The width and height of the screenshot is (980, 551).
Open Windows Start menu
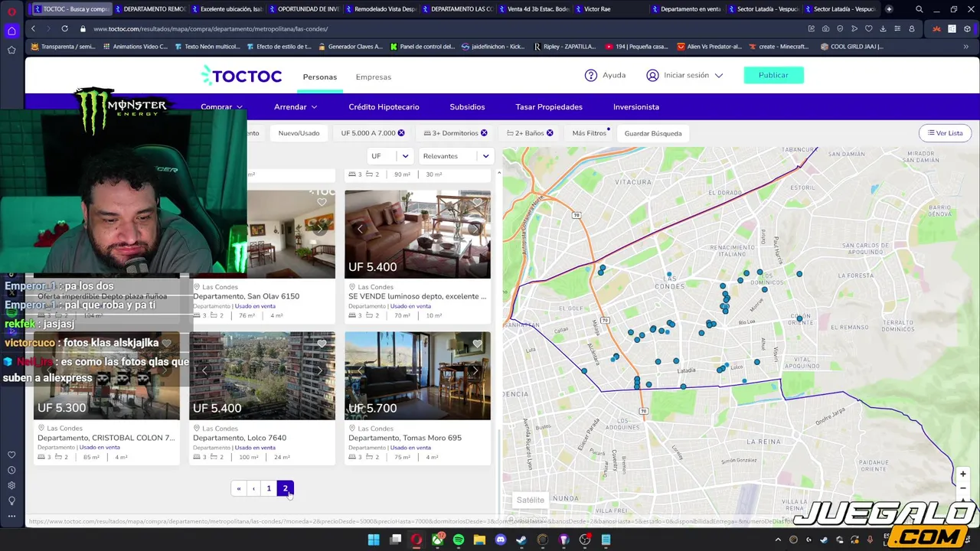coord(374,540)
